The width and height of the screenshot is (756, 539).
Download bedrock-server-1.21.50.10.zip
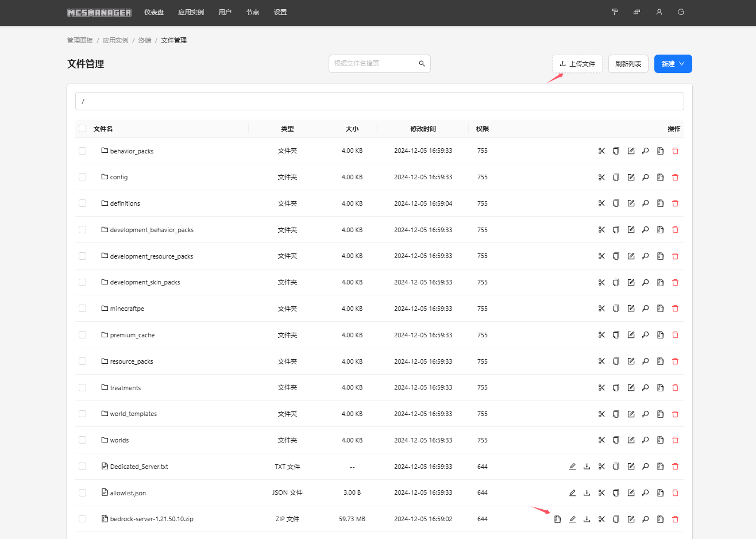[587, 519]
